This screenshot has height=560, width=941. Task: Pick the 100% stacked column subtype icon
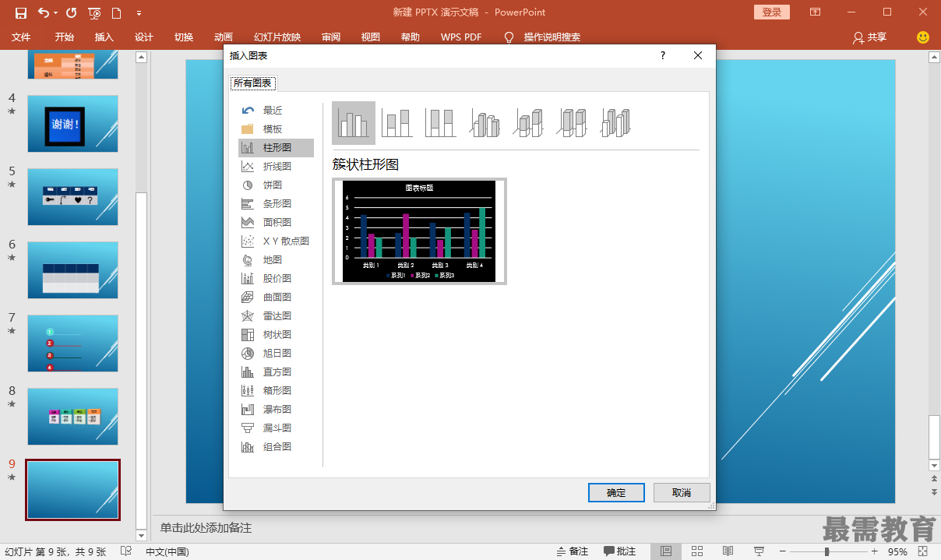(x=441, y=123)
